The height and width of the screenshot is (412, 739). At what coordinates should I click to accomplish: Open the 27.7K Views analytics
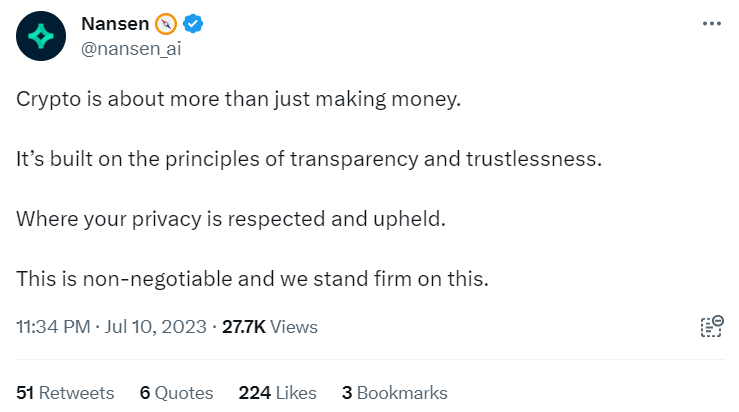click(270, 327)
